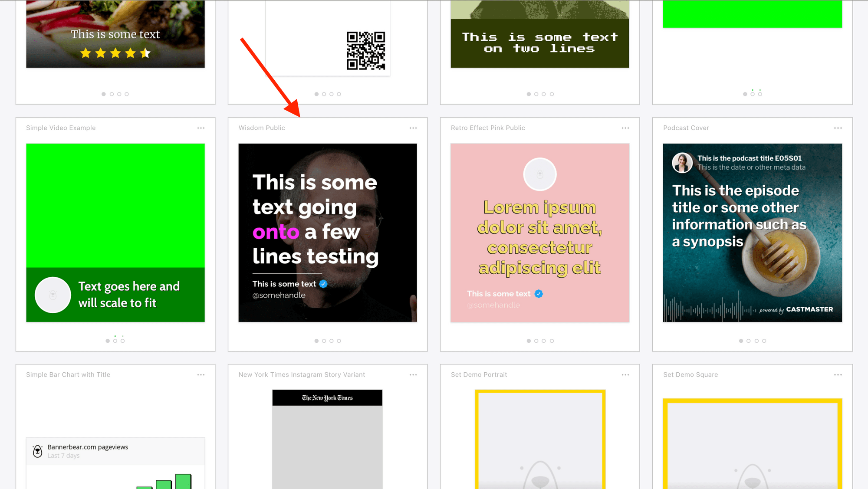Open the Retro Effect Pink Public title

(488, 128)
